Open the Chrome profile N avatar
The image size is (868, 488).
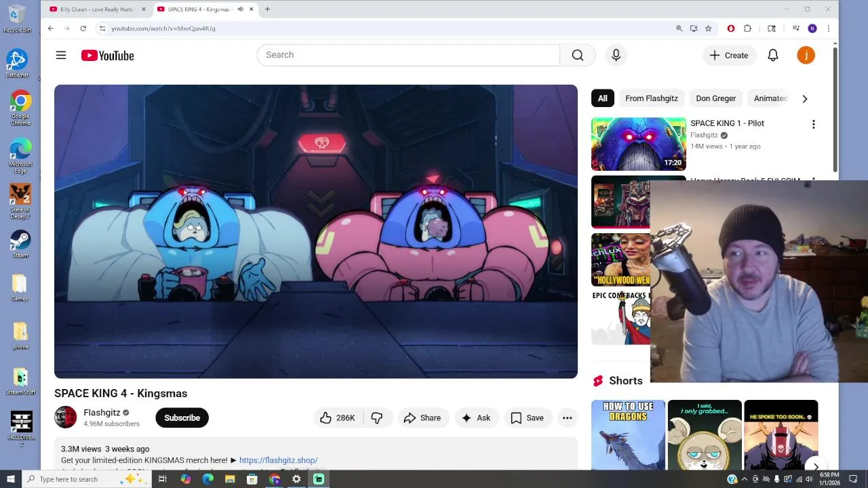pos(812,28)
